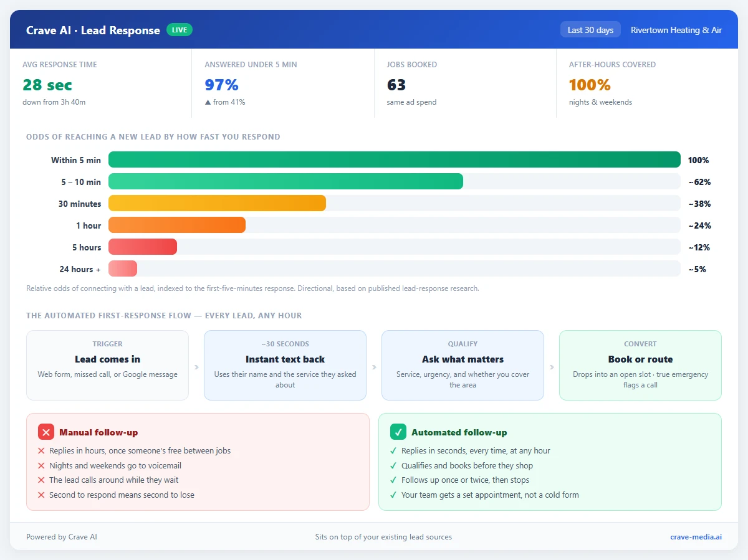
Task: Click the 'Relative odds of connecting' footnote
Action: pyautogui.click(x=252, y=288)
